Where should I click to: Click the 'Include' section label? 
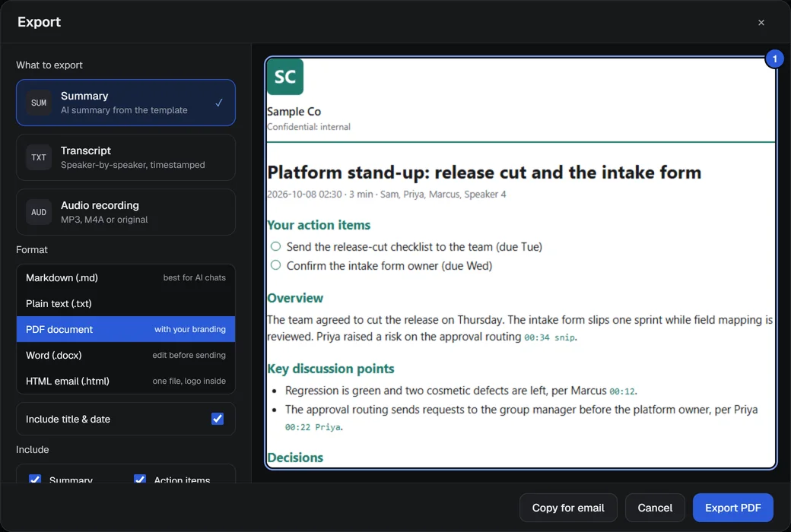pos(32,449)
